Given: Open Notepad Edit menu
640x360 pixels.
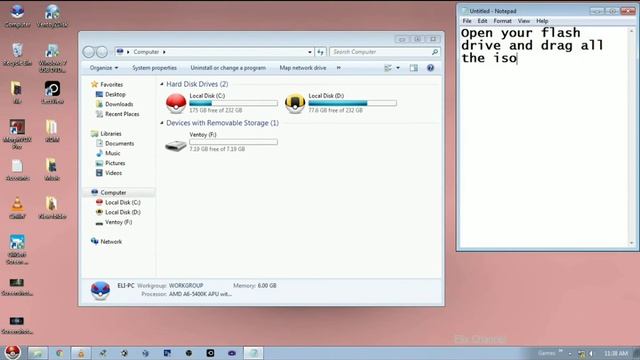Looking at the screenshot, I should [482, 21].
